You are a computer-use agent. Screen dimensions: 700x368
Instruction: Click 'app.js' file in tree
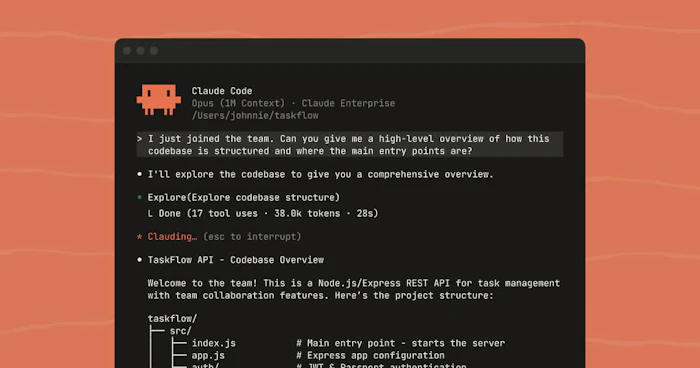pyautogui.click(x=208, y=355)
